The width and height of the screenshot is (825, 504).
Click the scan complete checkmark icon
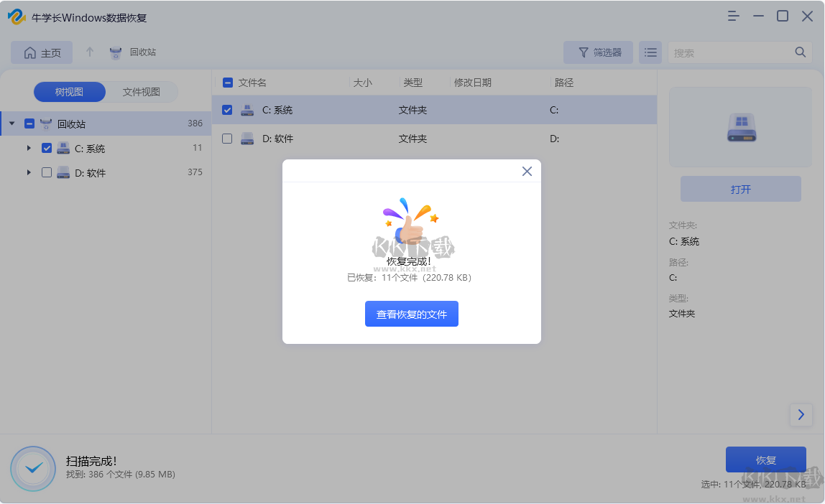33,468
